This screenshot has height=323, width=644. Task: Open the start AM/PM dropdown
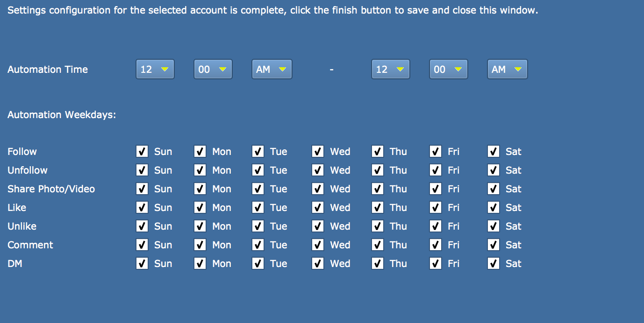point(272,69)
